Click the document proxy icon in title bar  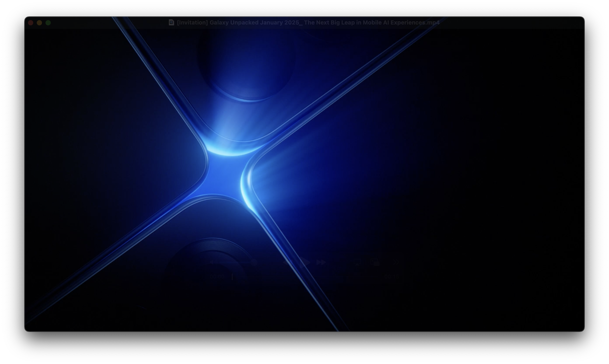(171, 23)
